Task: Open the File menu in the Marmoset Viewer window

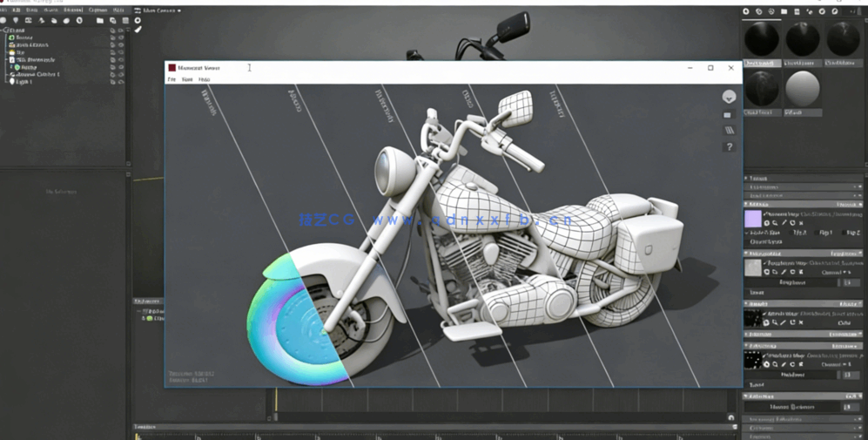Action: pos(172,79)
